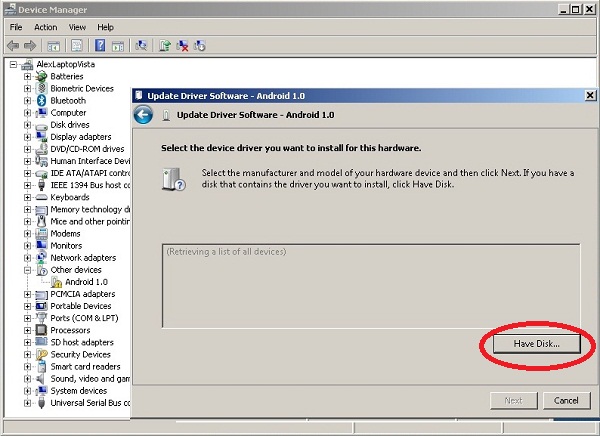Open the View menu
Screen dimensions: 600x436
click(77, 27)
